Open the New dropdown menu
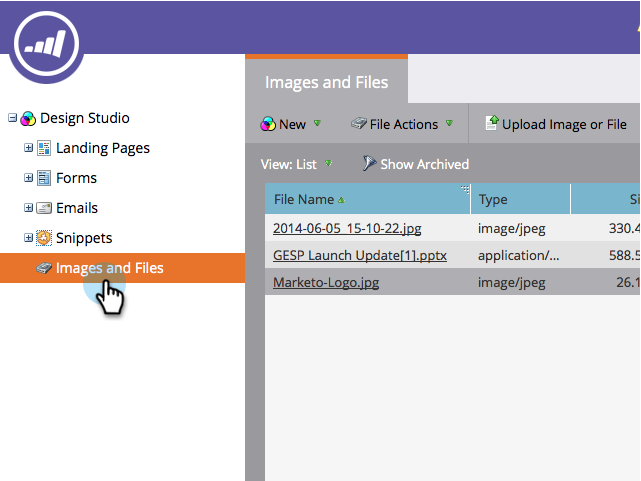The height and width of the screenshot is (481, 641). click(291, 124)
